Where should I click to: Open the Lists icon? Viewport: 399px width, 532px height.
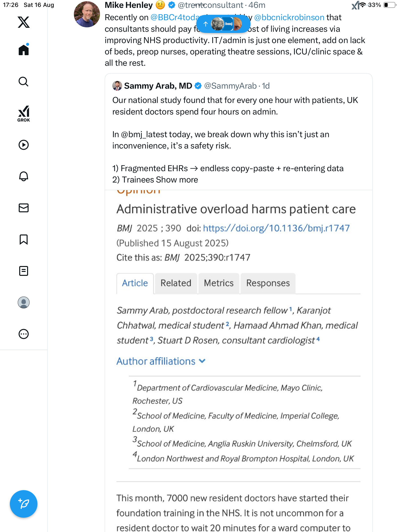point(24,271)
